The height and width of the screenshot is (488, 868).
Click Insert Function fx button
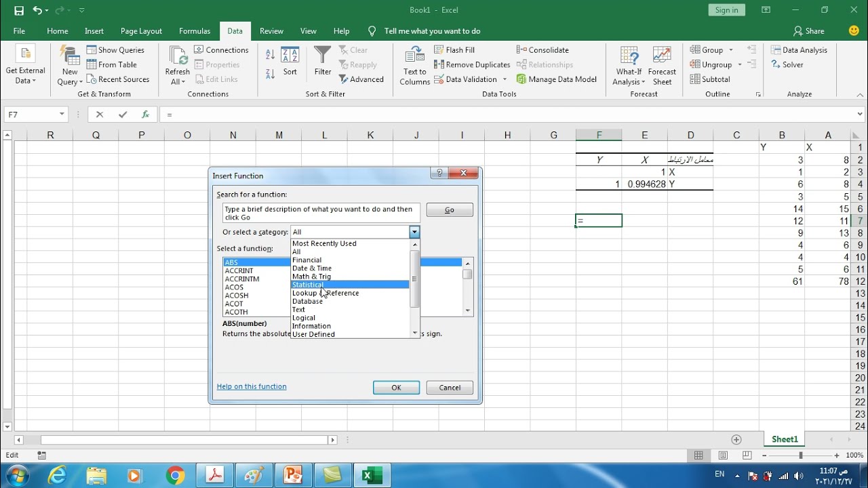click(x=145, y=115)
